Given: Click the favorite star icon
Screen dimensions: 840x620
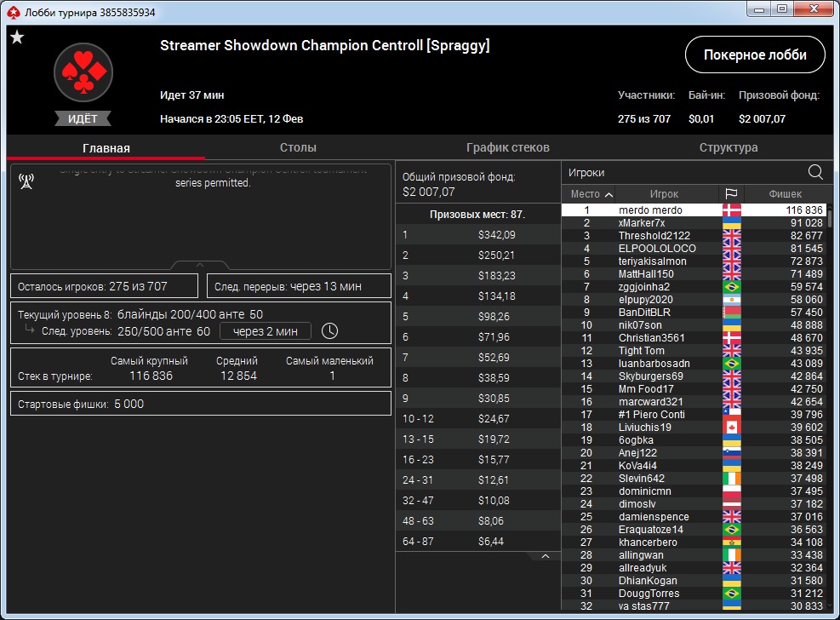Looking at the screenshot, I should (17, 37).
